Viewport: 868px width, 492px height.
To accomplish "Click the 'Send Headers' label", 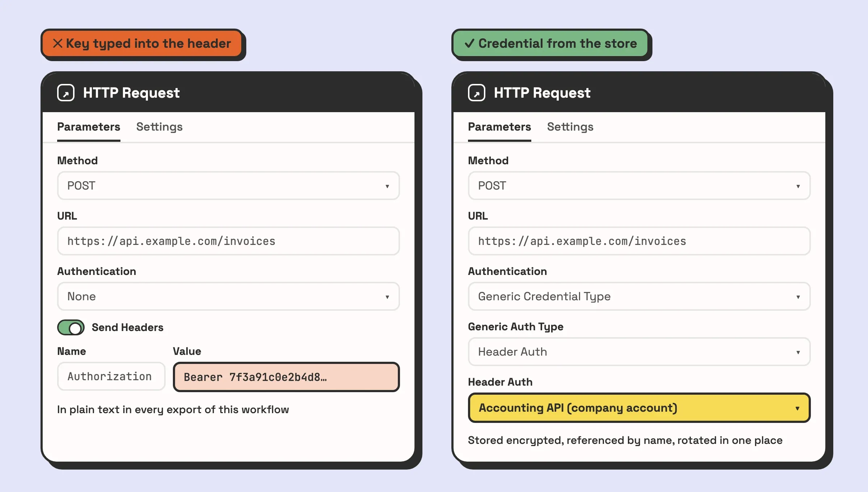I will (x=128, y=327).
